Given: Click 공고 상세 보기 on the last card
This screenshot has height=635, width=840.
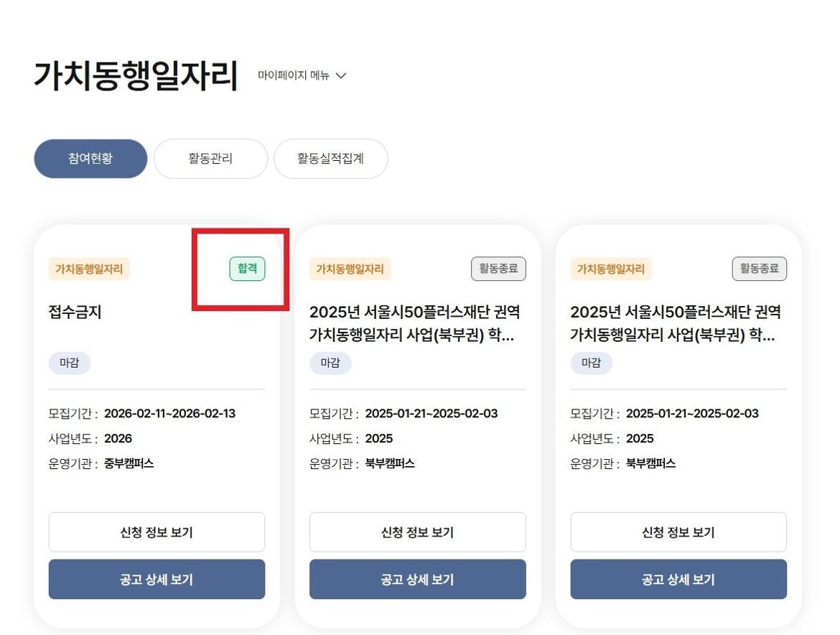Looking at the screenshot, I should click(x=678, y=580).
